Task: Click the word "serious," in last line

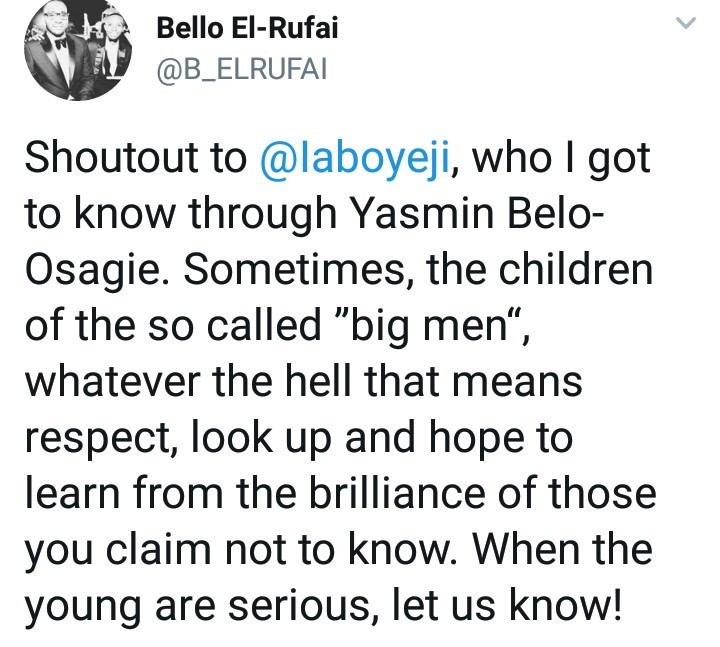Action: point(304,607)
